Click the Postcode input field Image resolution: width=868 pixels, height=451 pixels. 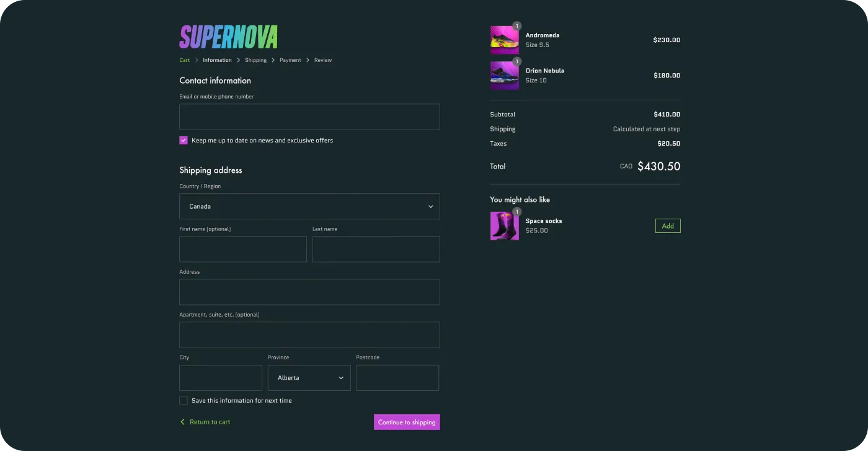(397, 377)
